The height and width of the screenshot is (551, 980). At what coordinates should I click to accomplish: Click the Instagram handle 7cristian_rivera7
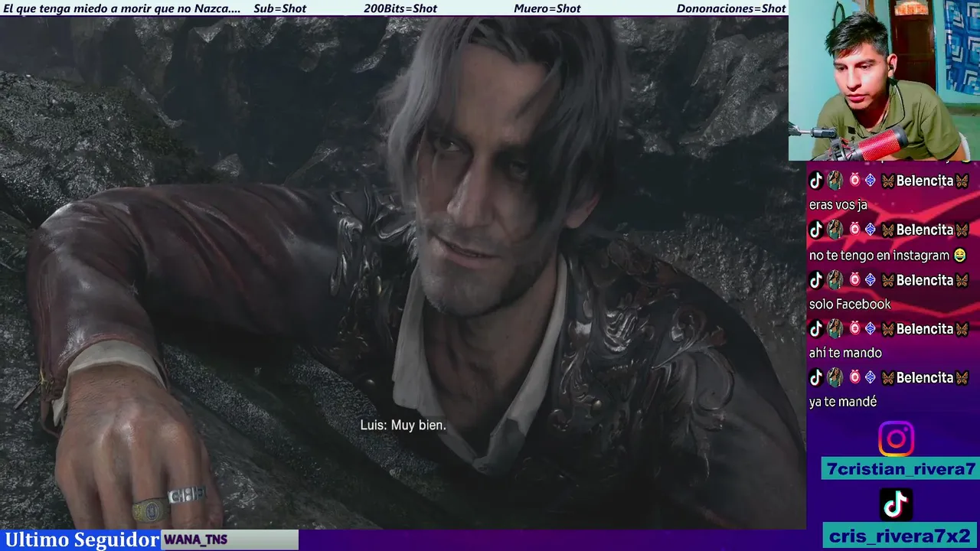coord(900,469)
